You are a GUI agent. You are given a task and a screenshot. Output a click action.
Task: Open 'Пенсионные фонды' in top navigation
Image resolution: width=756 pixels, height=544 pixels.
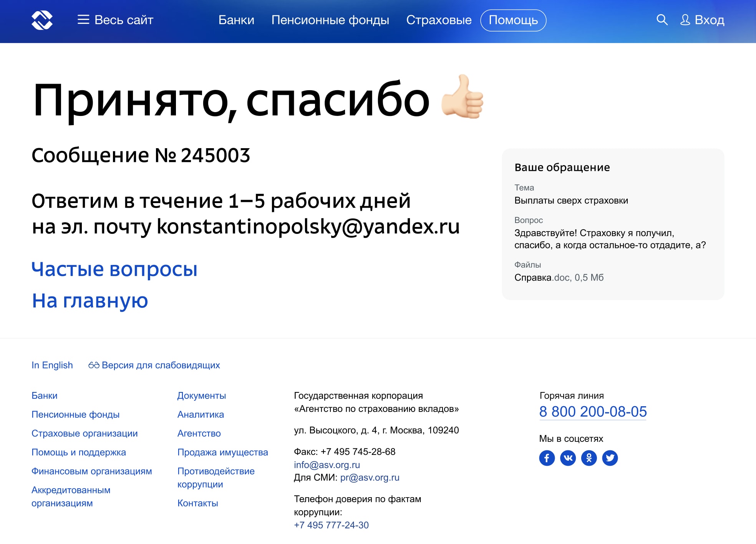330,20
